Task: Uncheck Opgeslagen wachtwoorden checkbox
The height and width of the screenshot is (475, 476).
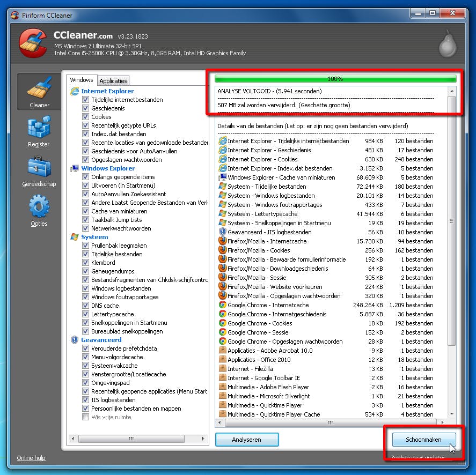Action: [86, 160]
